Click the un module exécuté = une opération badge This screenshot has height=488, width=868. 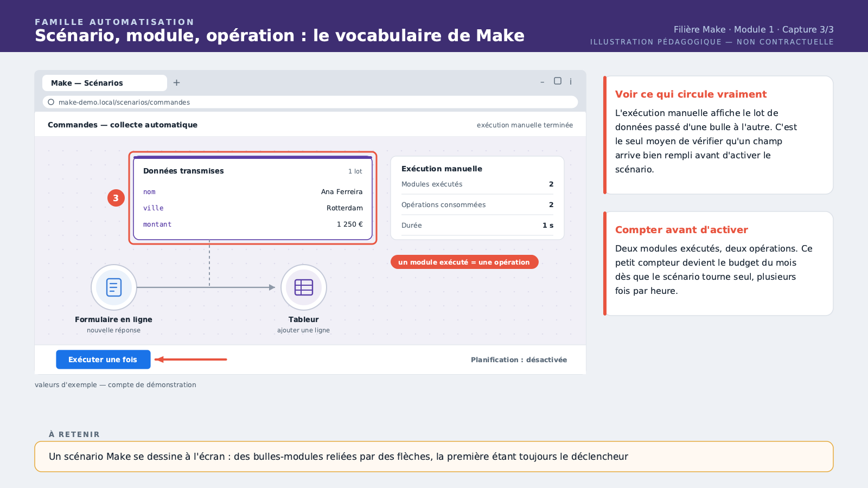tap(464, 262)
